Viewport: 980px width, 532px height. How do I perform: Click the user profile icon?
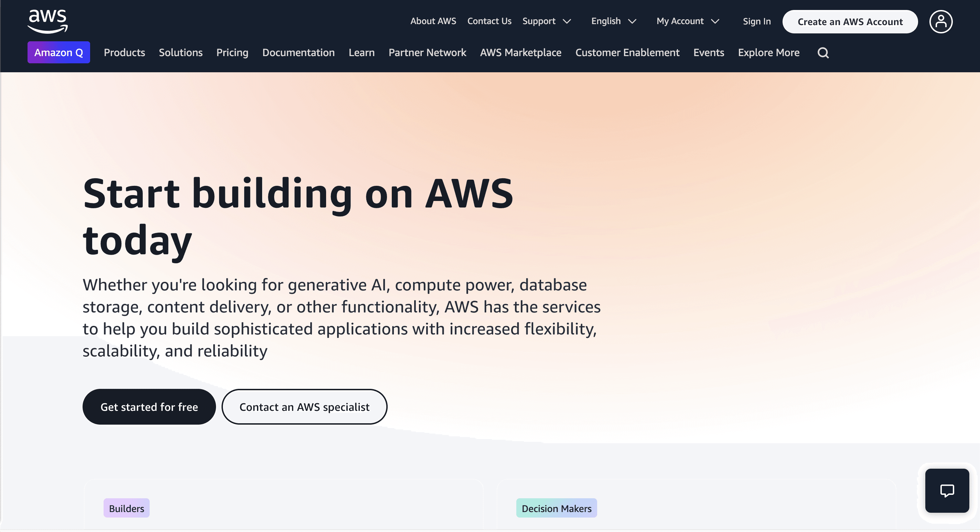pyautogui.click(x=941, y=21)
